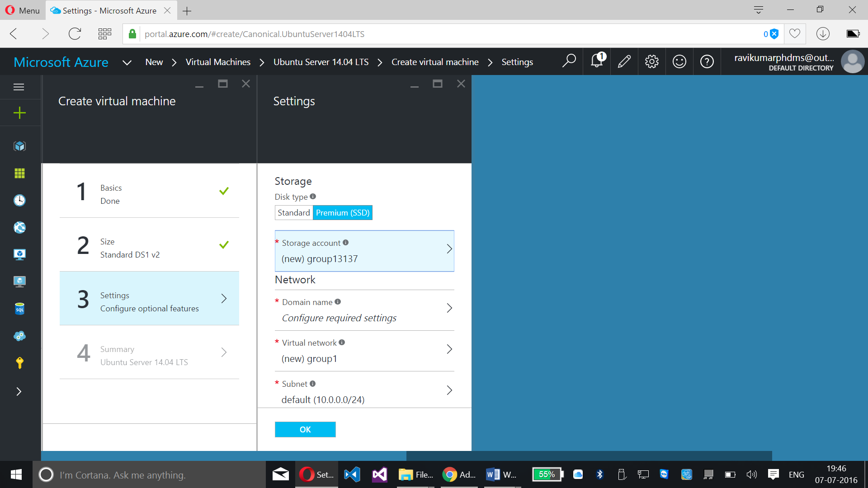The width and height of the screenshot is (868, 488).
Task: Open Recent clock icon in sidebar
Action: coord(19,200)
